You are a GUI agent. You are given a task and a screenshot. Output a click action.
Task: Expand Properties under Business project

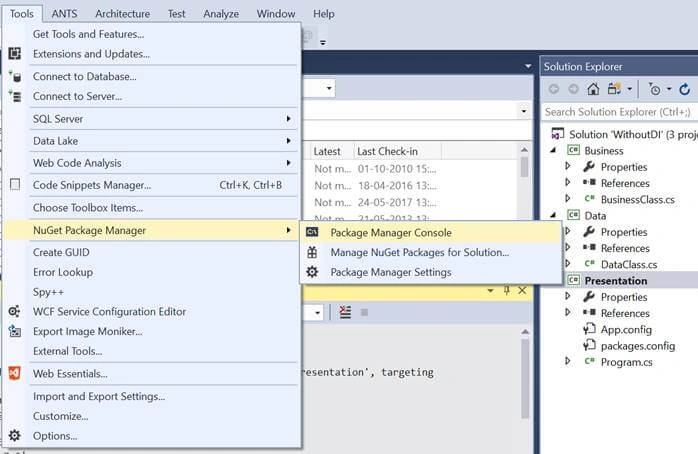pos(568,166)
